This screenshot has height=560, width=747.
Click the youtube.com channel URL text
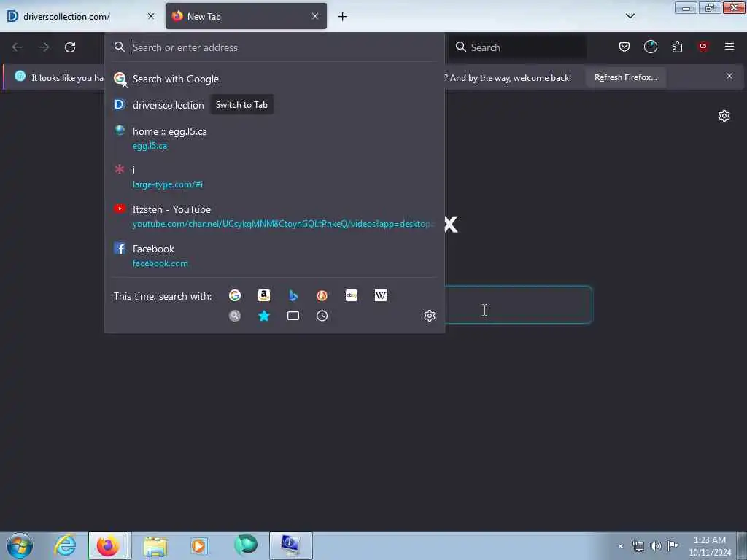point(283,224)
